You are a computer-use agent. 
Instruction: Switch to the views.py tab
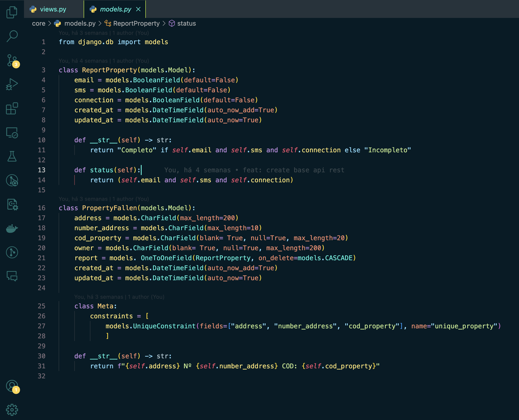click(53, 9)
